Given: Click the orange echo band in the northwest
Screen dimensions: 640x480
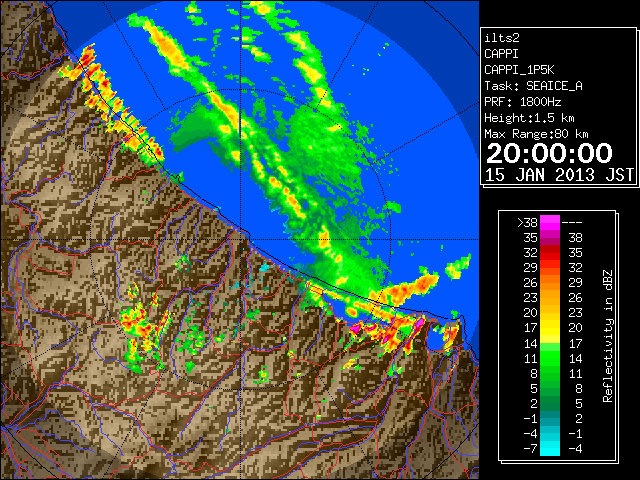Looking at the screenshot, I should point(167,46).
